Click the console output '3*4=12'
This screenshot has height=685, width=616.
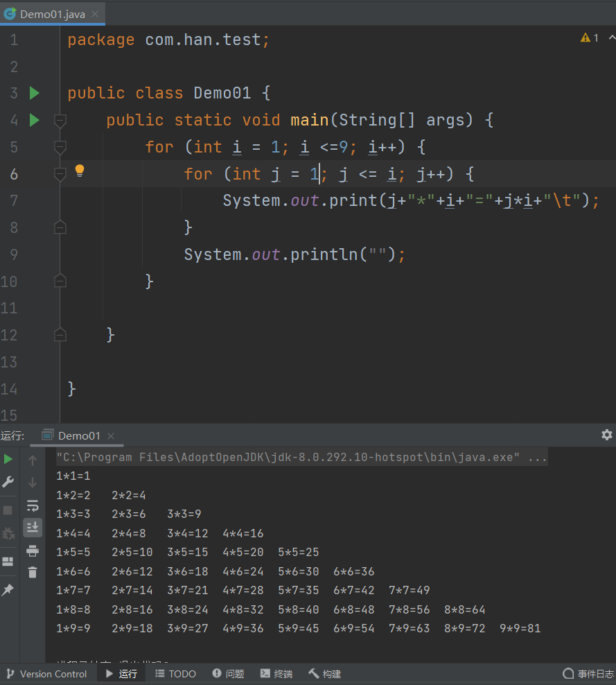pos(187,533)
